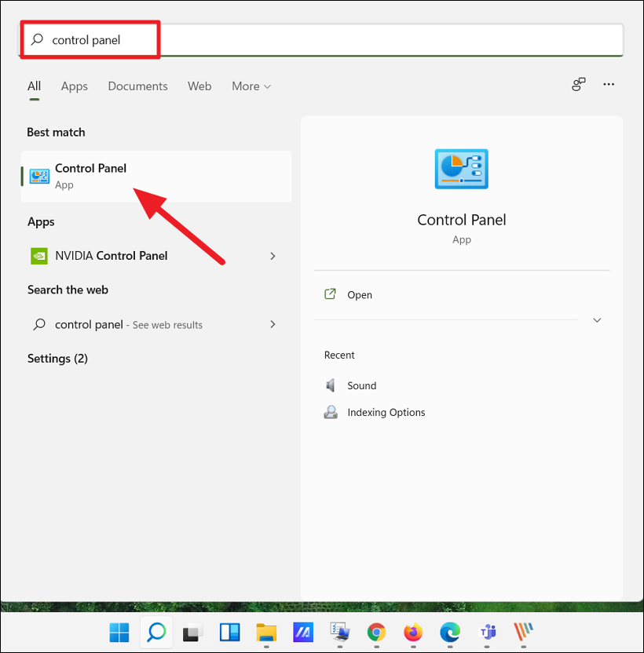Image resolution: width=644 pixels, height=653 pixels.
Task: Open the Settings (2) results group
Action: coord(57,359)
